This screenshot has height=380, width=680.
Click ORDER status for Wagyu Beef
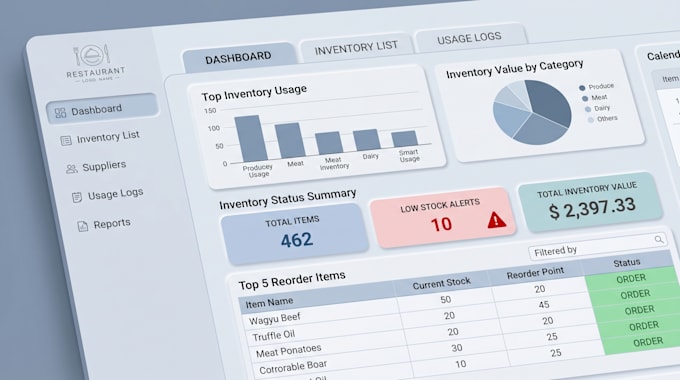click(x=631, y=278)
